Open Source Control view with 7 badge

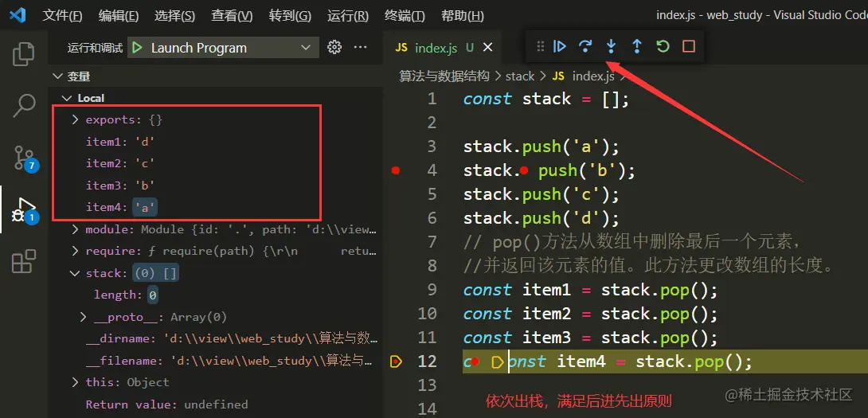tap(25, 158)
